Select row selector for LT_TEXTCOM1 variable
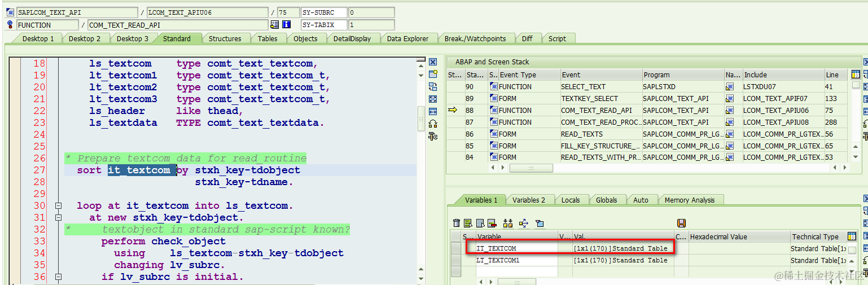The image size is (868, 285). click(456, 260)
